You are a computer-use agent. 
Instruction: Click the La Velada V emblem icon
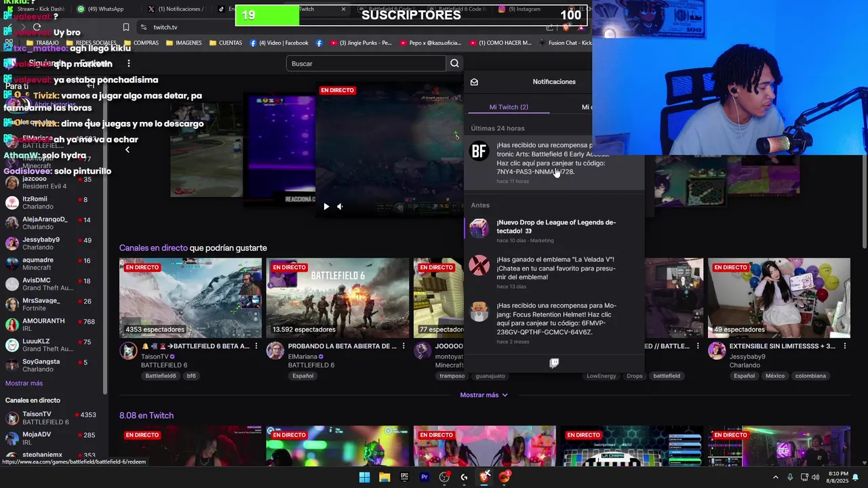pos(479,266)
